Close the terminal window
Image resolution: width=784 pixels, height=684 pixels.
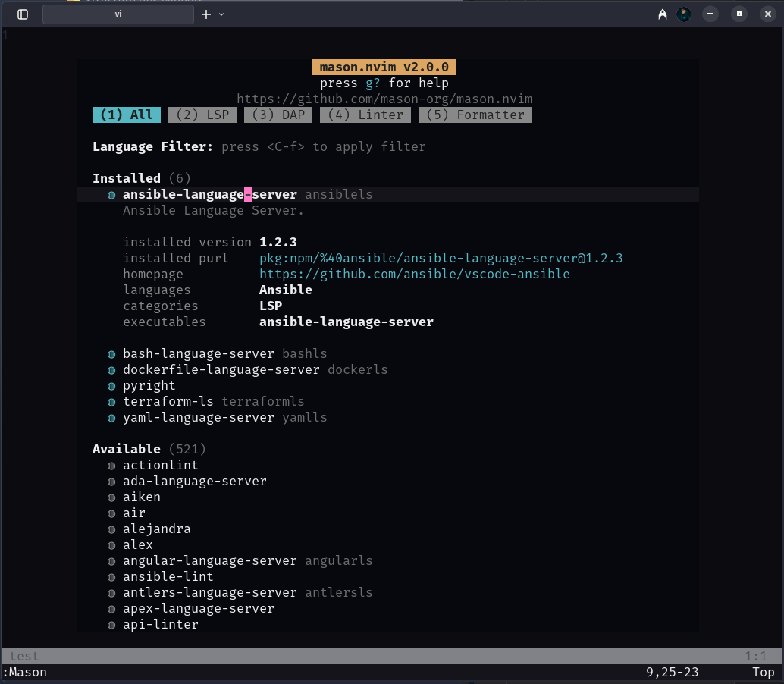768,14
